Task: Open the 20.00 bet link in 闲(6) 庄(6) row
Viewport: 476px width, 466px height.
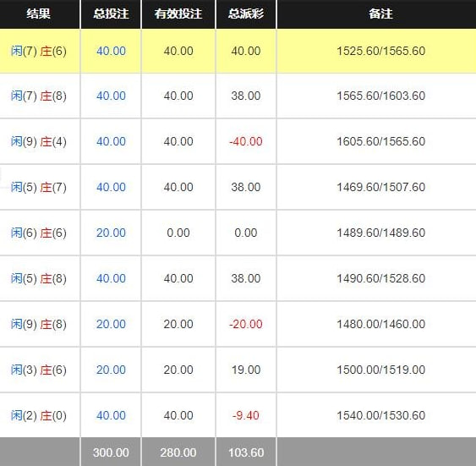Action: [111, 233]
